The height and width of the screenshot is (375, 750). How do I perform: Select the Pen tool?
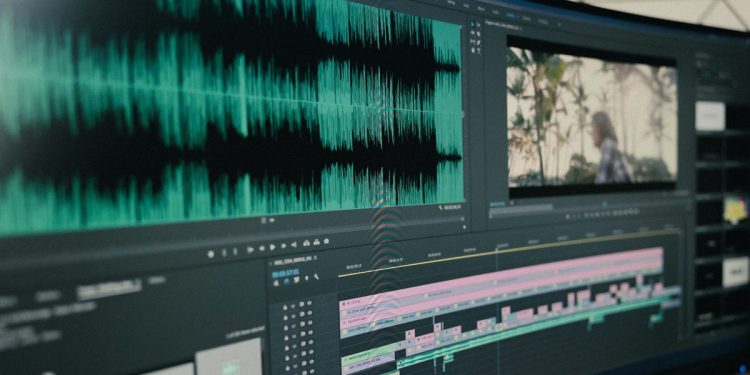[478, 42]
